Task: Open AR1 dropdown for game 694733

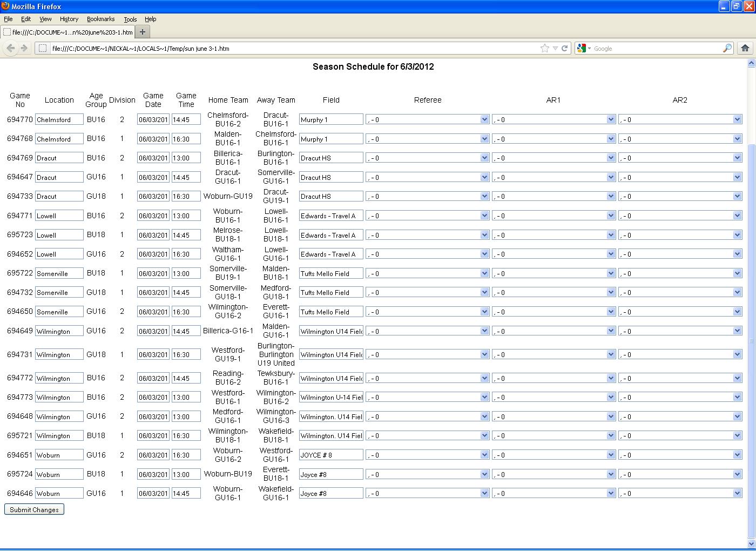Action: click(553, 196)
